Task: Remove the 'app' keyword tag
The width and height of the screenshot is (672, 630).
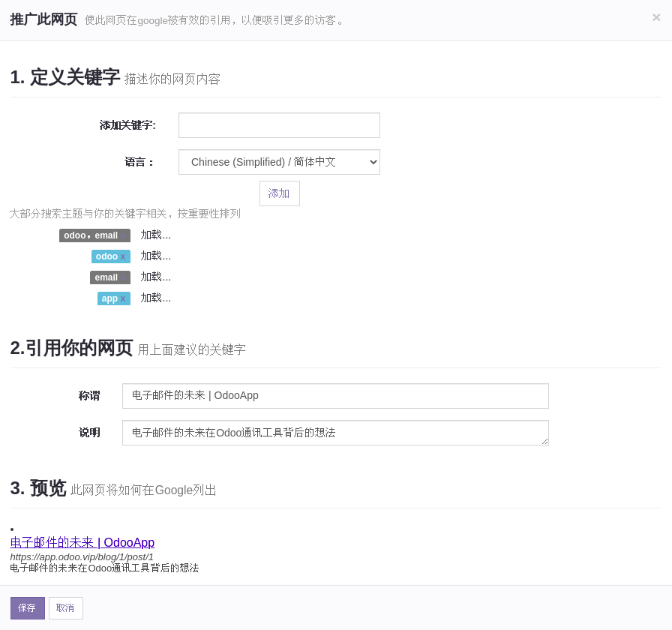Action: pos(122,298)
